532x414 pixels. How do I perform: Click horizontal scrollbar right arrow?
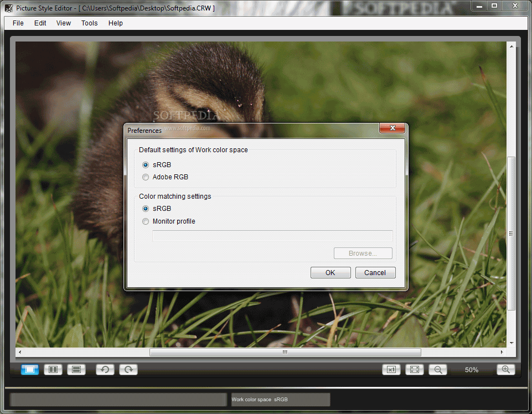[502, 352]
